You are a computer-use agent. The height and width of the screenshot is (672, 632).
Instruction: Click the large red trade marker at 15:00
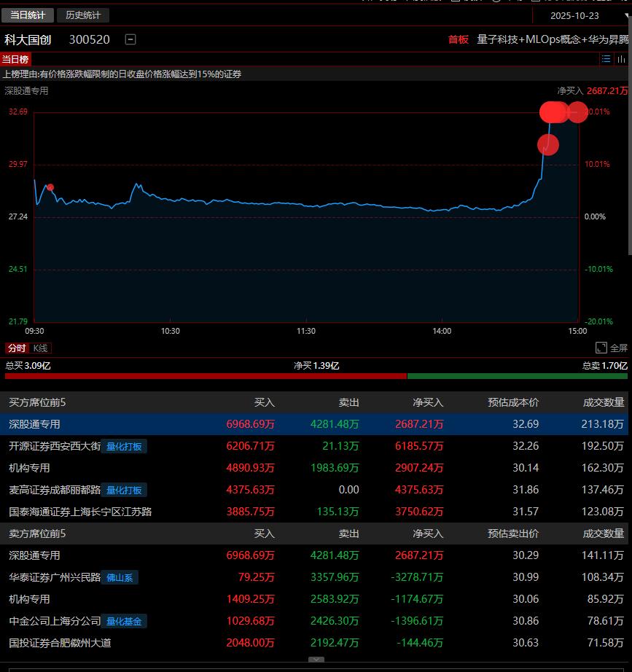pos(577,112)
